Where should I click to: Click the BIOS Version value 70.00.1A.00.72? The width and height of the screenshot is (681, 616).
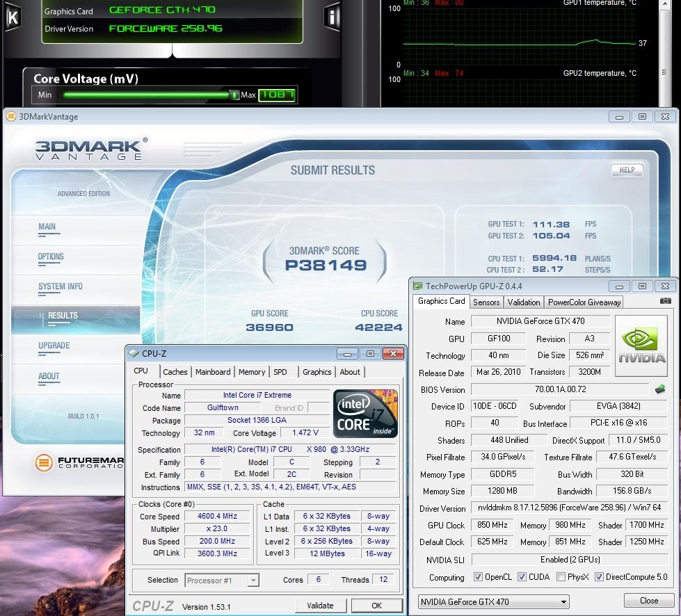(x=560, y=389)
